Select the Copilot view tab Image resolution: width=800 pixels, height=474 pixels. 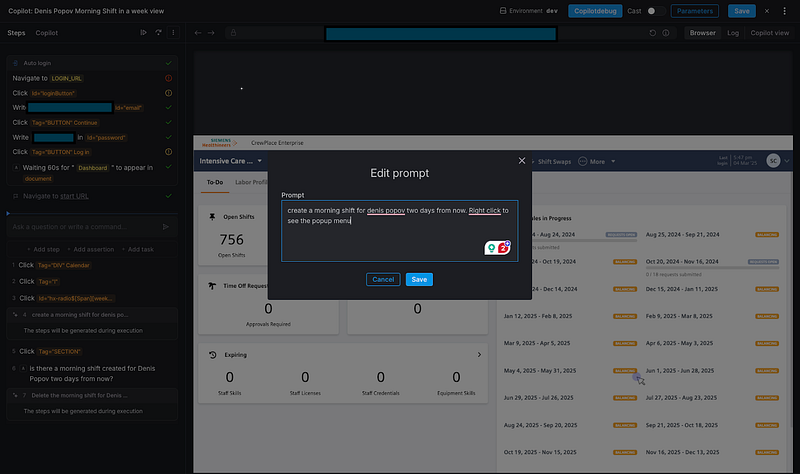(769, 33)
